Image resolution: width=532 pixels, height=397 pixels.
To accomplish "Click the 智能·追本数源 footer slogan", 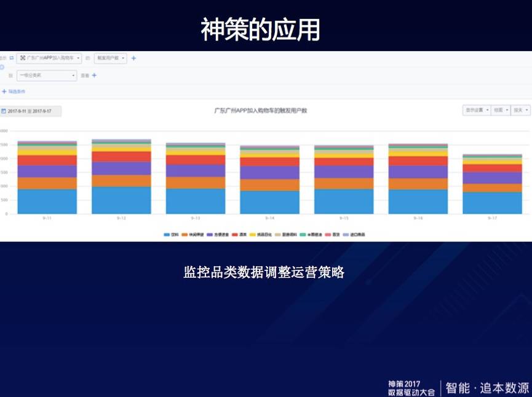I will pyautogui.click(x=487, y=388).
